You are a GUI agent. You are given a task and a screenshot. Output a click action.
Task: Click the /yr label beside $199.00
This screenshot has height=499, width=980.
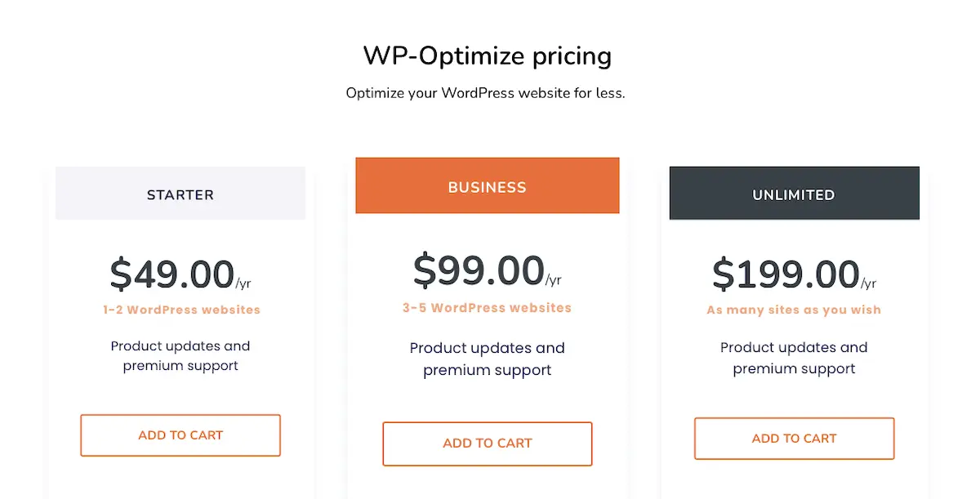coord(868,283)
